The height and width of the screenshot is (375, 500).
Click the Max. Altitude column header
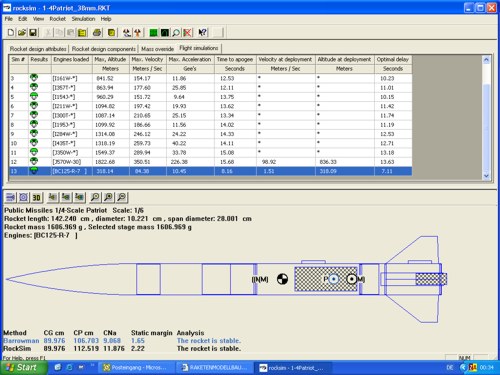click(110, 59)
